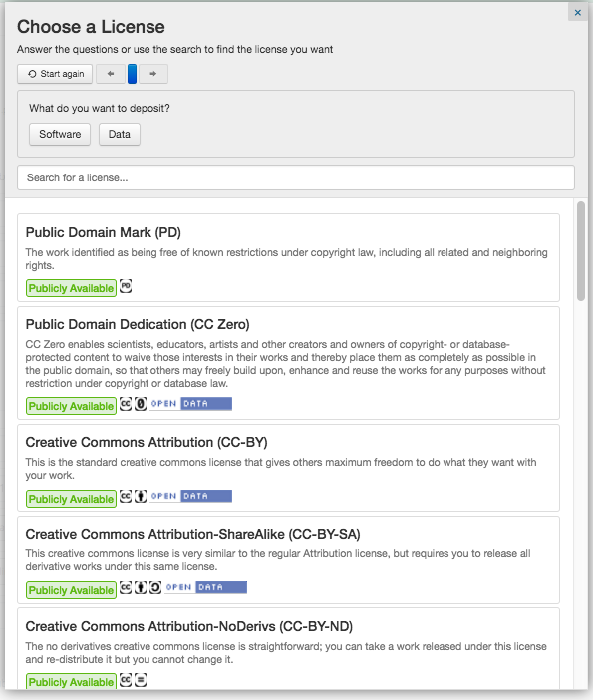The height and width of the screenshot is (700, 593).
Task: Click the zero icon in the CC Zero entry
Action: coord(141,404)
